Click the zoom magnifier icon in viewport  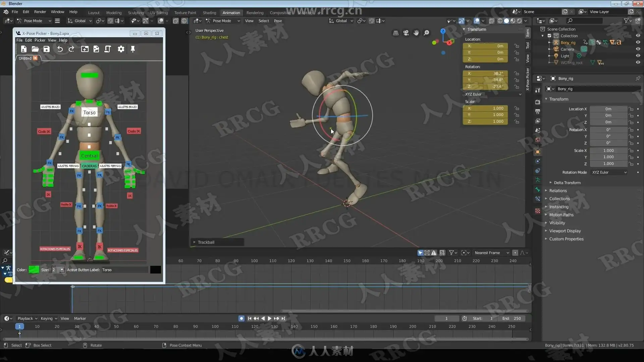point(427,33)
